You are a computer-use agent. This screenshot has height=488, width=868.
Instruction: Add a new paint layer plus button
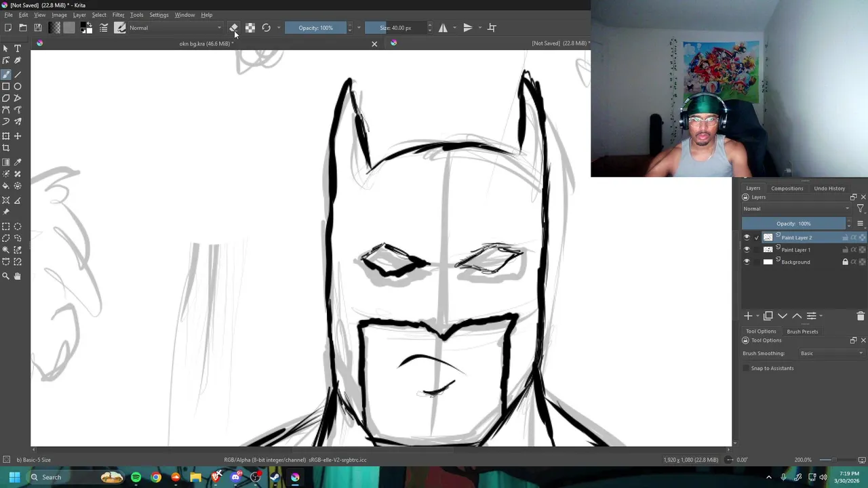[748, 316]
